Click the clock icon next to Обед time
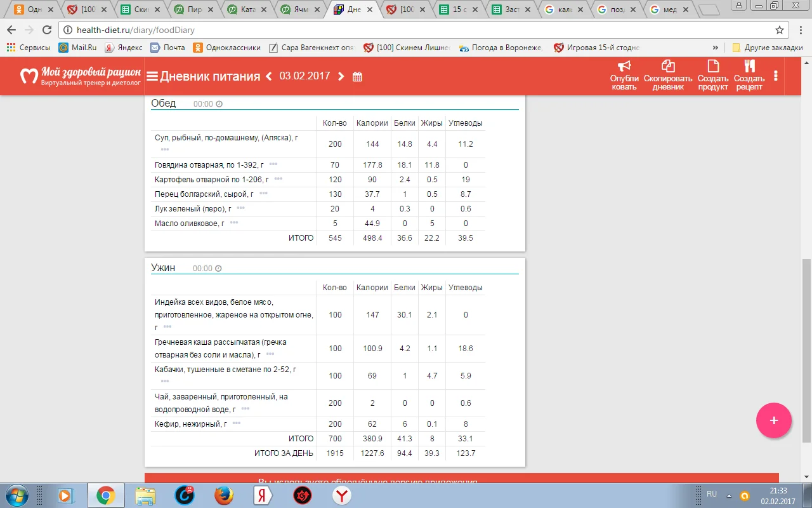Screen dimensions: 812x508 [219, 104]
